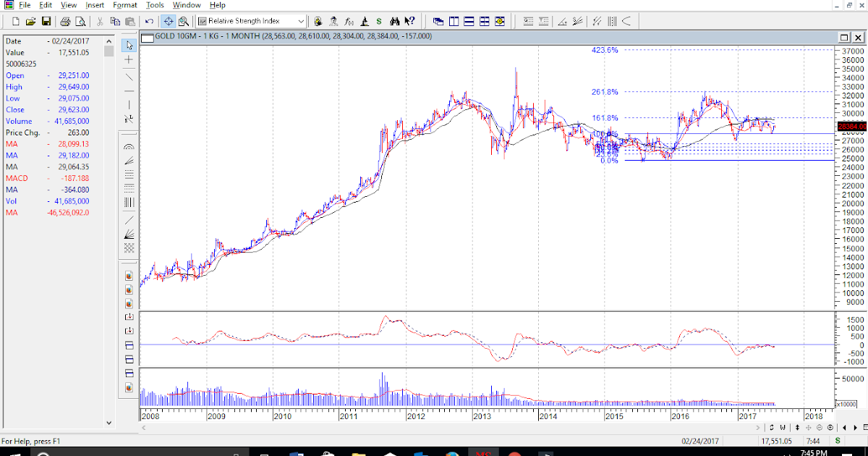Screen dimensions: 868x456
Task: Expand the Date field scrollbar arrow
Action: [109, 41]
